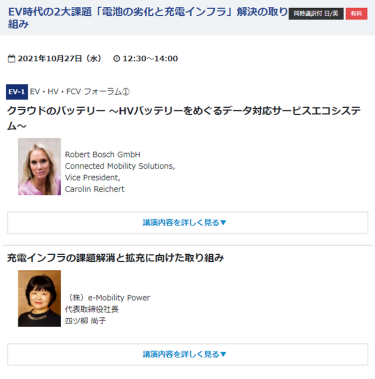Click the clock icon beside 12:30～14:00
Image resolution: width=375 pixels, height=379 pixels.
pyautogui.click(x=116, y=59)
